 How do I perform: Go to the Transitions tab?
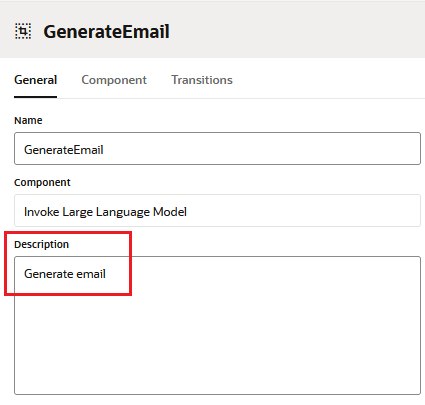202,80
